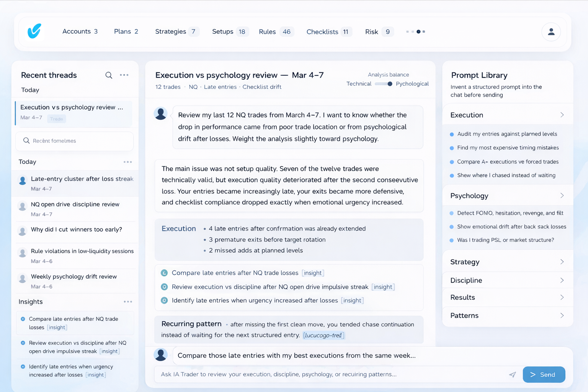Viewport: 588px width, 392px height.
Task: Select prompt Compare A+ executions vs forced trades
Action: tap(508, 162)
